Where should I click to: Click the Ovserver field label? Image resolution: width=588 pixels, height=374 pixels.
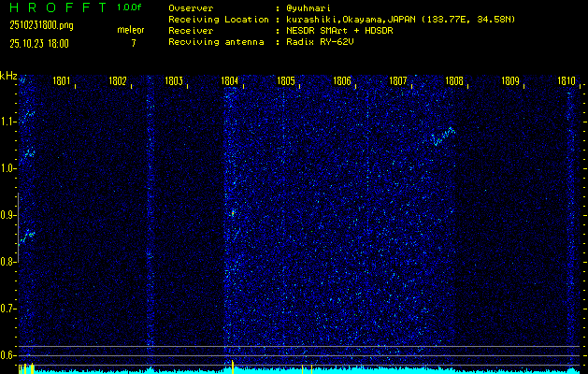click(191, 8)
